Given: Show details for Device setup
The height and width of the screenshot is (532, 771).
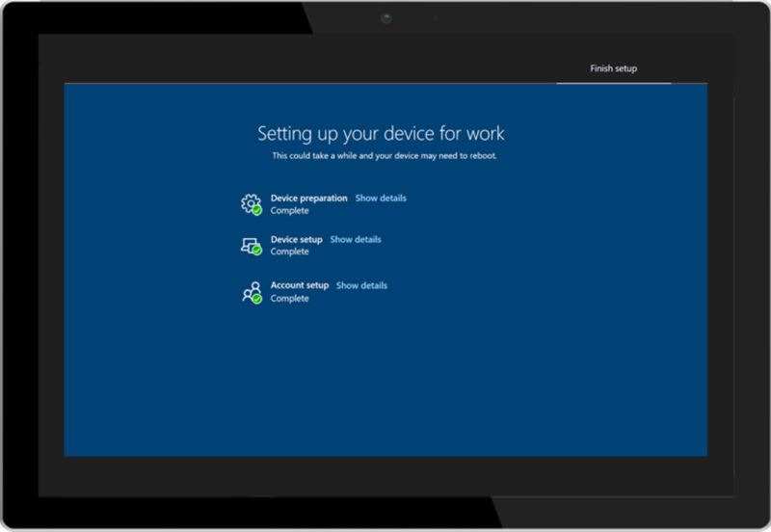Looking at the screenshot, I should [x=356, y=239].
